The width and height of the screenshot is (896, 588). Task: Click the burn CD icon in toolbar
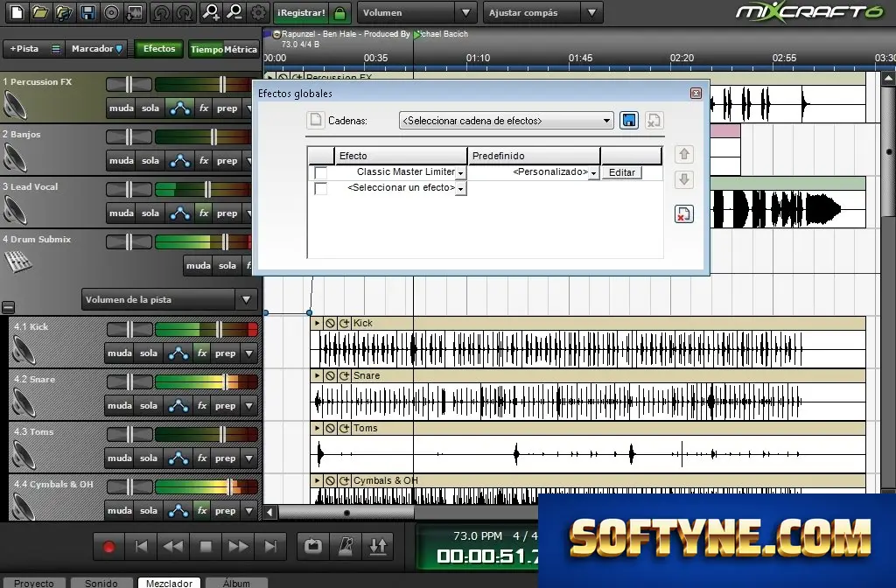point(111,12)
